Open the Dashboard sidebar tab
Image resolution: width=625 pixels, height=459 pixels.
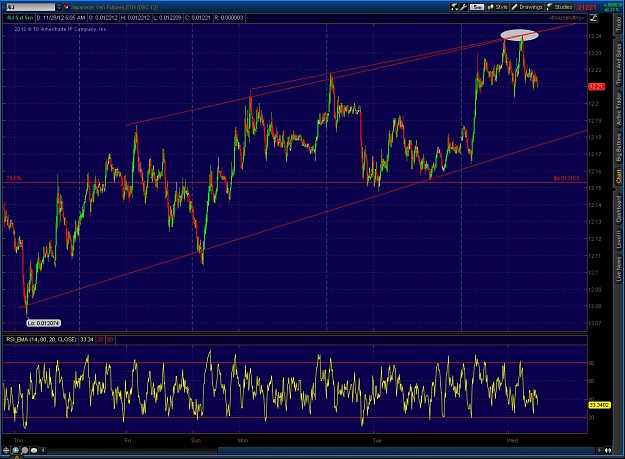point(619,209)
